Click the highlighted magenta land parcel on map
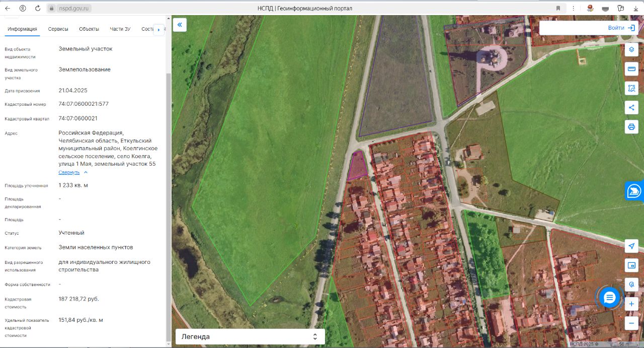The width and height of the screenshot is (644, 348). click(358, 166)
